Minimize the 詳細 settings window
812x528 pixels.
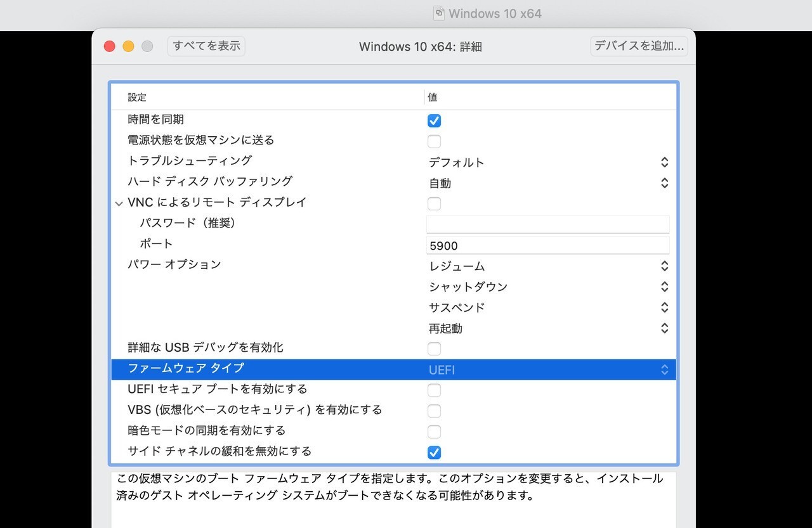(128, 46)
